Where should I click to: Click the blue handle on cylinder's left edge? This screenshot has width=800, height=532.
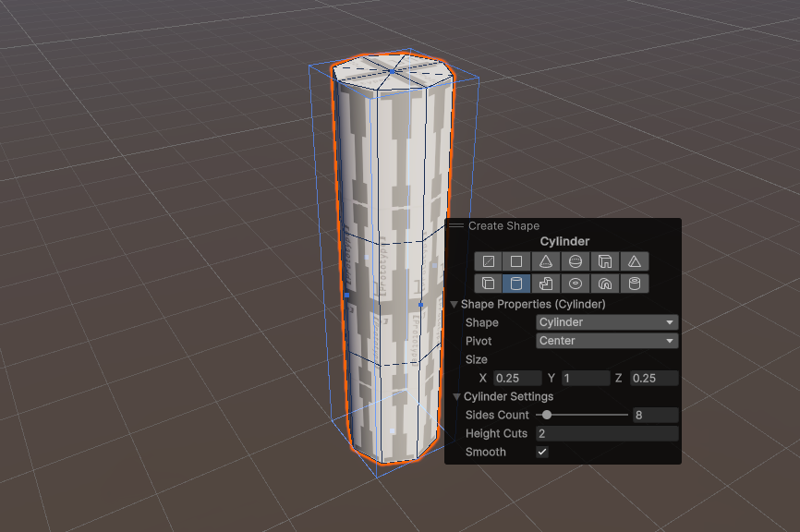347,295
